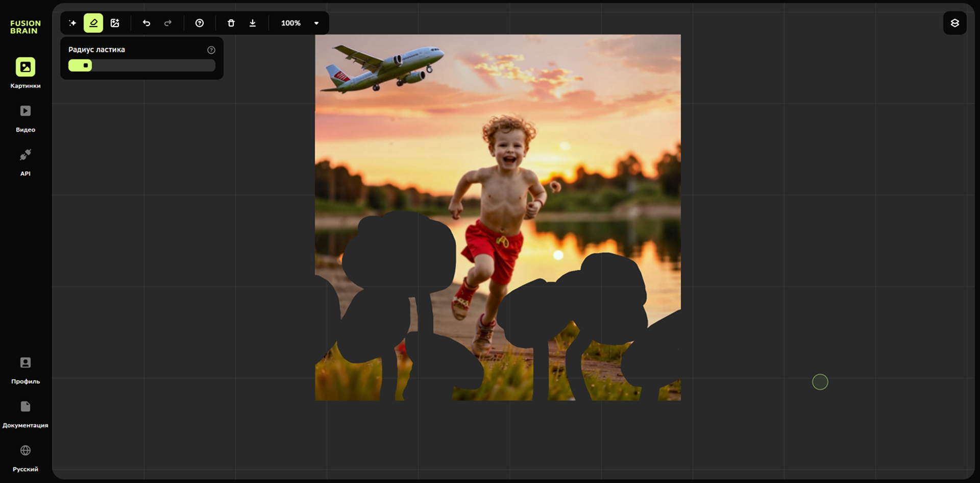980x483 pixels.
Task: Open the layers panel icon
Action: point(954,23)
